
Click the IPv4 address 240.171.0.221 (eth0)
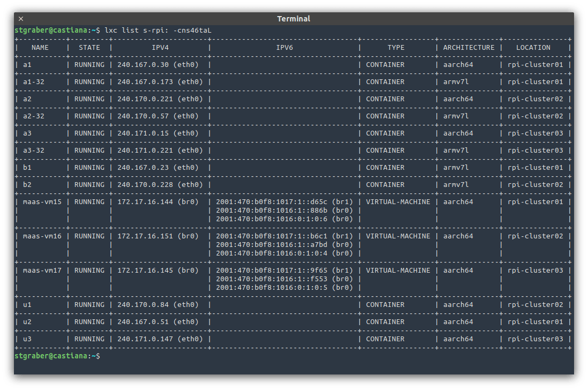point(160,150)
